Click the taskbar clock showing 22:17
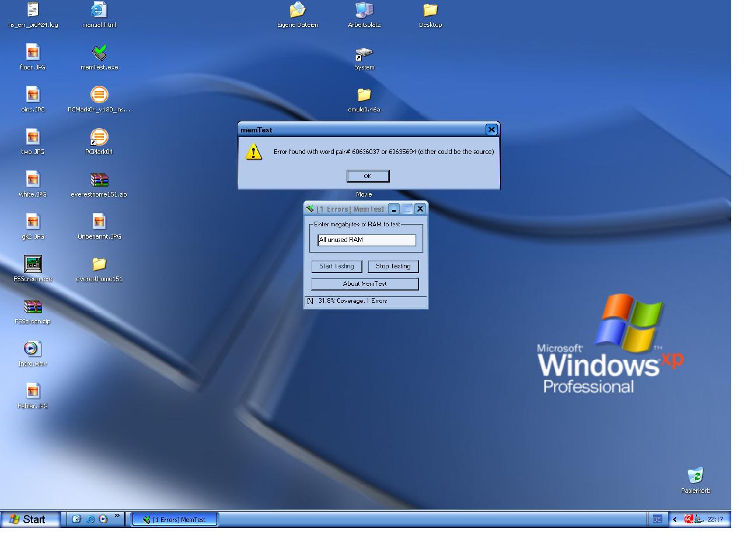The height and width of the screenshot is (560, 747). click(x=715, y=519)
